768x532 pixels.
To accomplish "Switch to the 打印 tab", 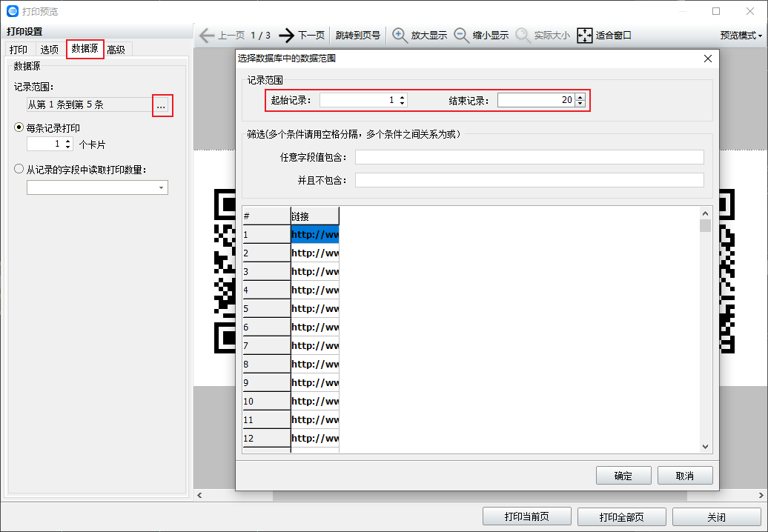I will point(19,50).
